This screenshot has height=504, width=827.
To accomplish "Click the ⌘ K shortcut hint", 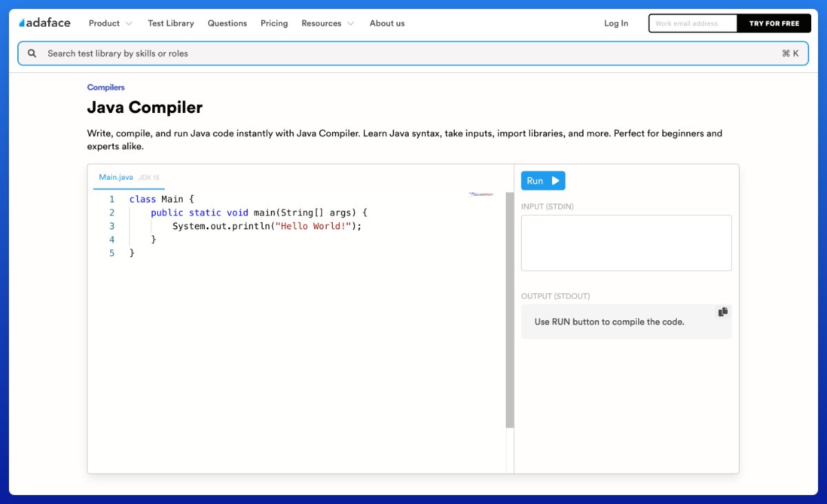I will [x=790, y=53].
